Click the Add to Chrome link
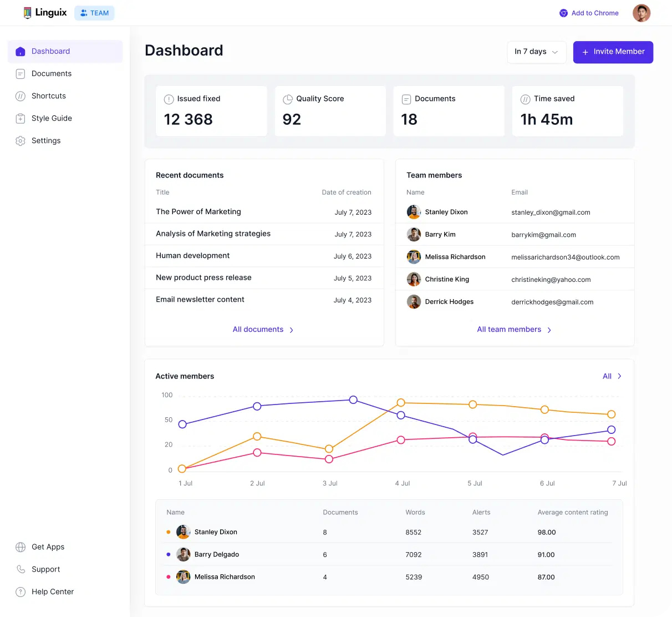The image size is (672, 617). click(594, 13)
